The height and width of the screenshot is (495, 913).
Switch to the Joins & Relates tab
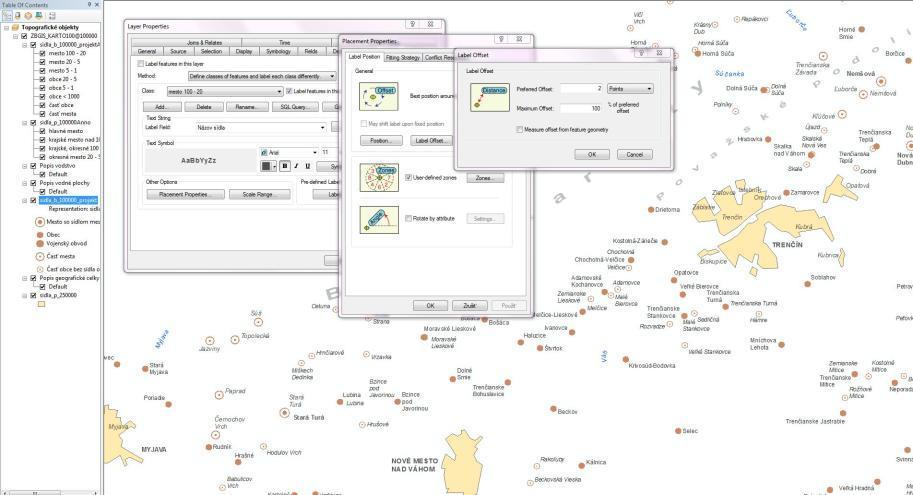pyautogui.click(x=204, y=43)
